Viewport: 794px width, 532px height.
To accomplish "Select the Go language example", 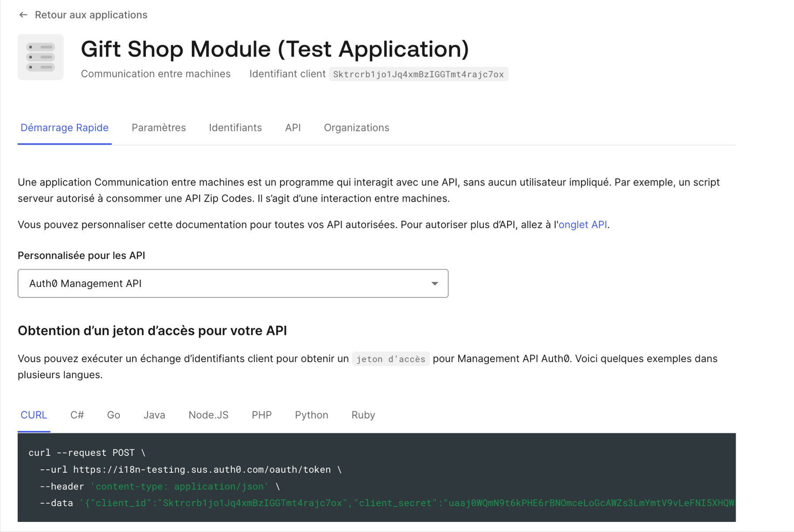I will pyautogui.click(x=113, y=415).
